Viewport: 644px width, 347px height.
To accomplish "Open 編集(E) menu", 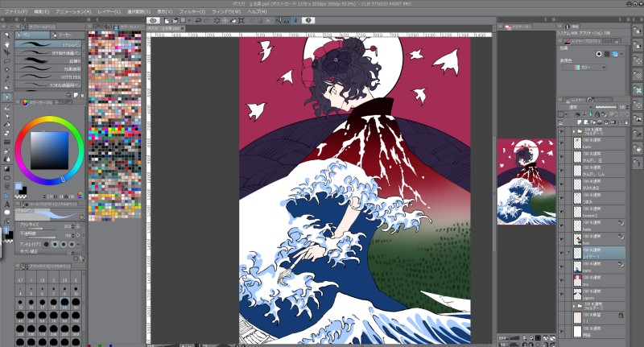I will click(41, 11).
